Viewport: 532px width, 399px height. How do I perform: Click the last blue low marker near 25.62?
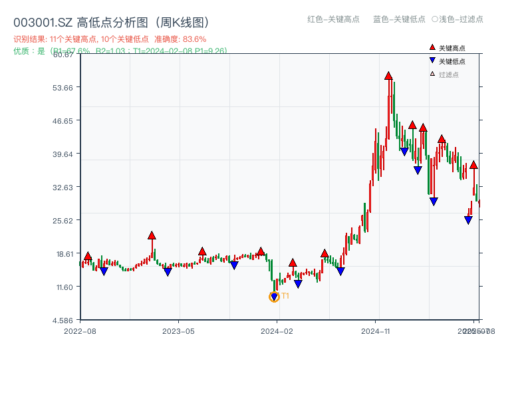[x=468, y=221]
